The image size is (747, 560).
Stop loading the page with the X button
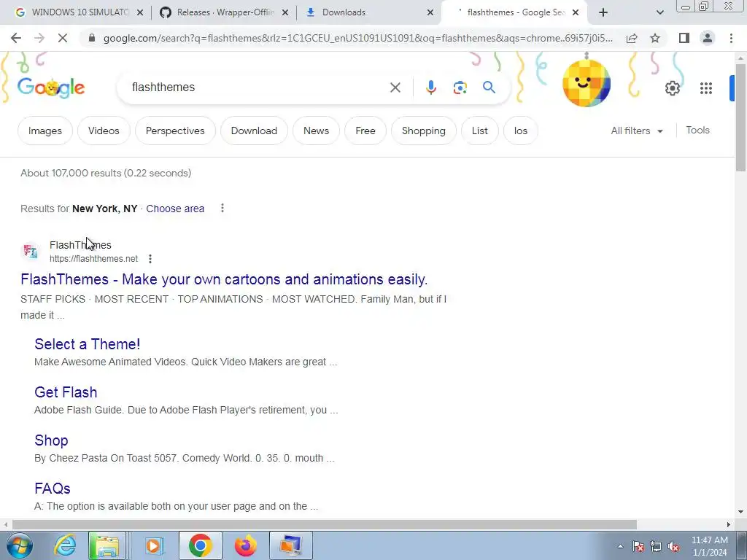pos(63,38)
